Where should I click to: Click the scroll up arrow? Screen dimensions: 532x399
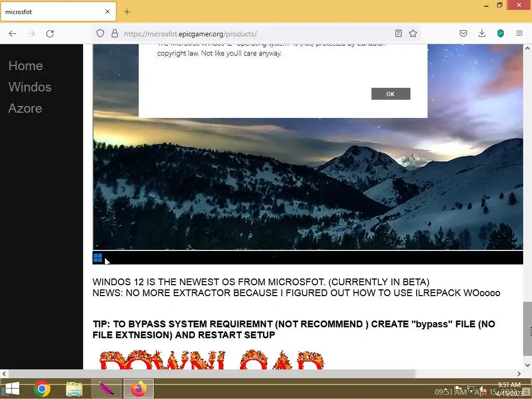click(x=527, y=48)
